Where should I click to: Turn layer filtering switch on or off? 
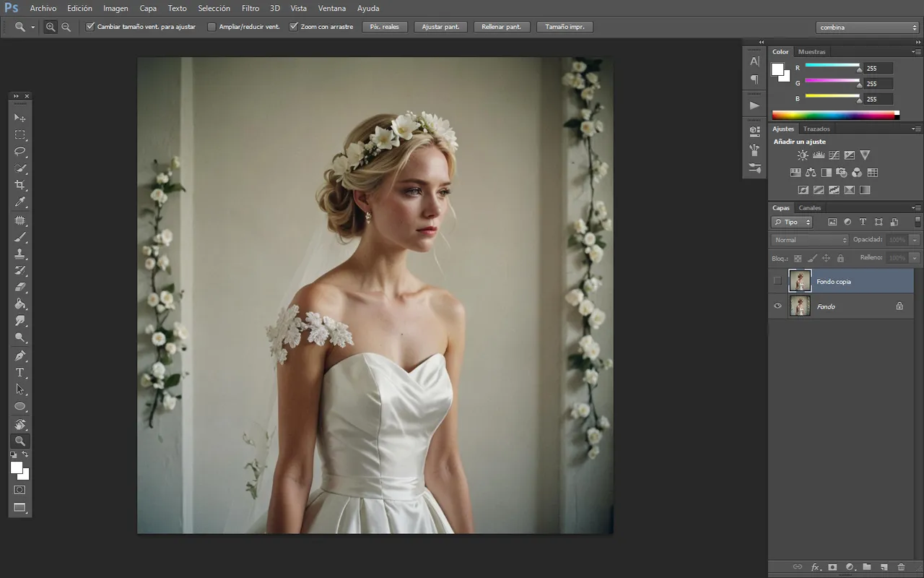coord(918,222)
